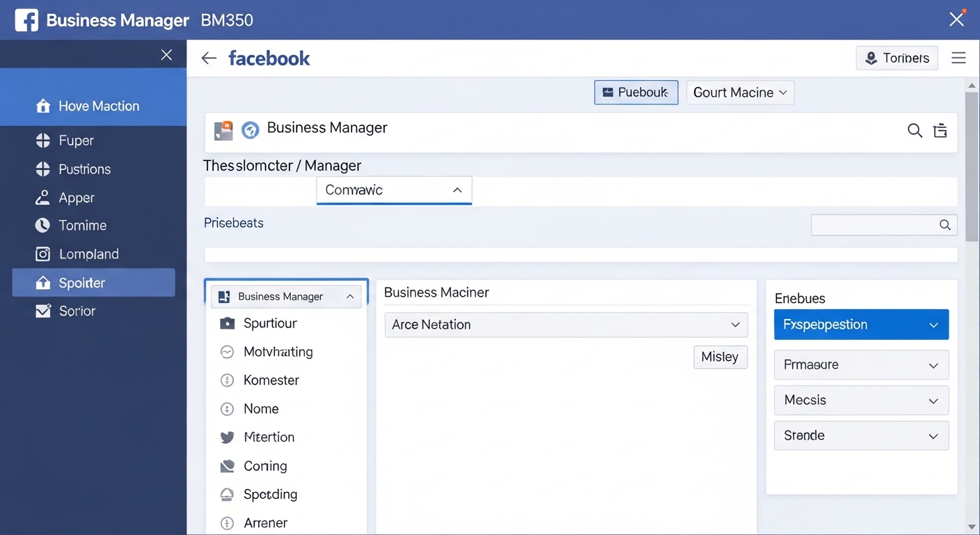Click the Apper person icon
The image size is (980, 535).
(x=43, y=198)
